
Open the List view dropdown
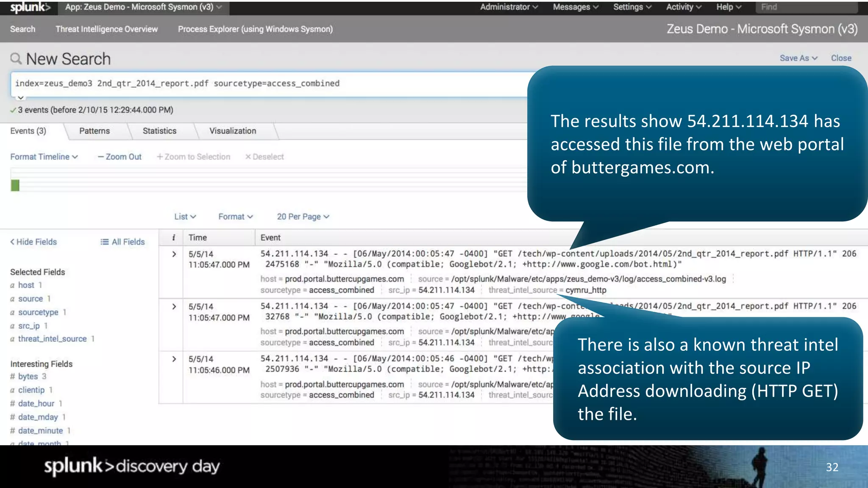(x=185, y=216)
